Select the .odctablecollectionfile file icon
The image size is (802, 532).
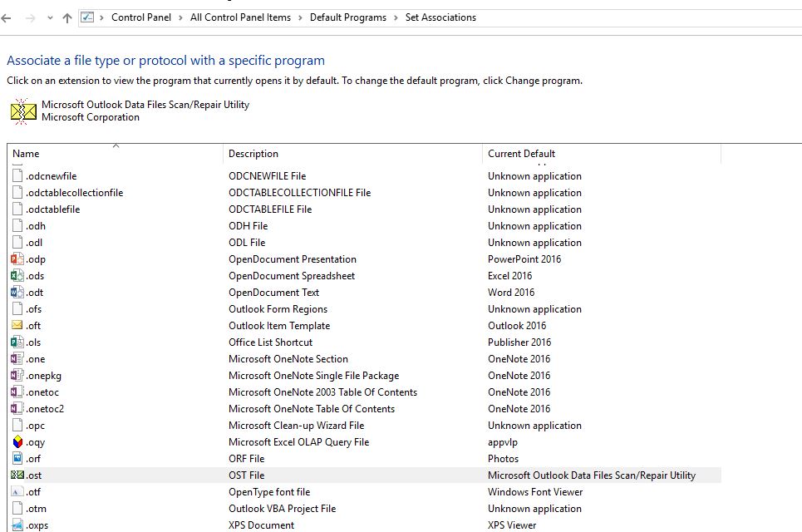click(x=17, y=192)
